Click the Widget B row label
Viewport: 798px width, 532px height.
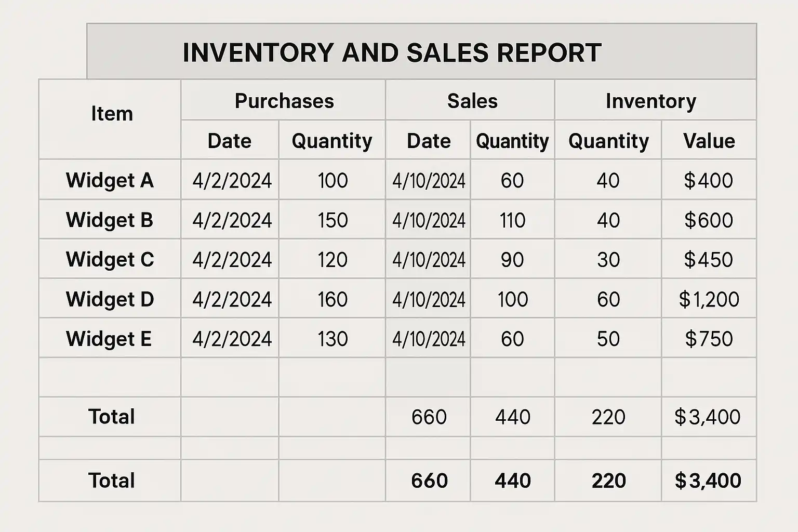(110, 220)
